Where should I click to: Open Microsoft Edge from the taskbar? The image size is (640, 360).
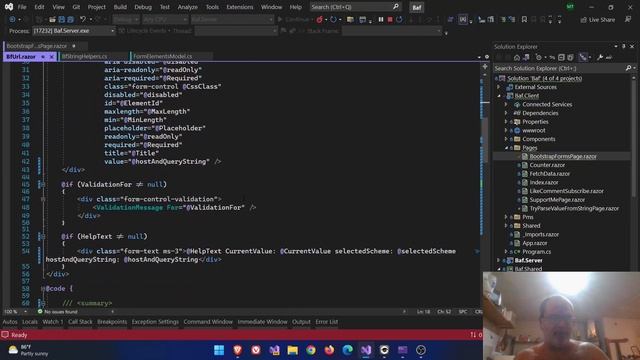347,350
